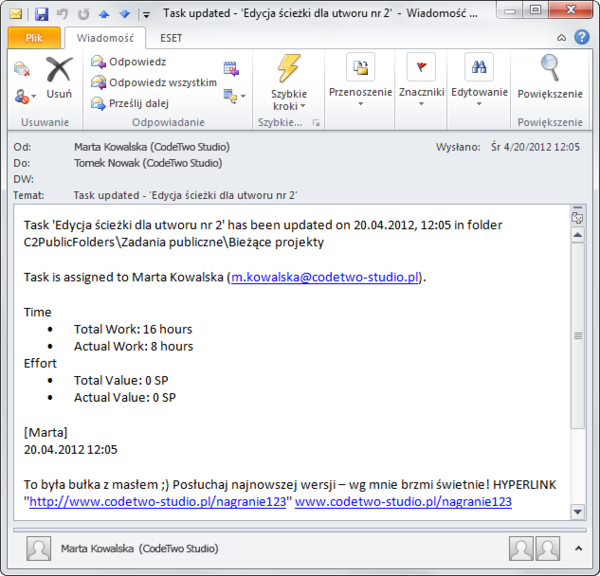
Task: Open Help with question mark icon
Action: [x=582, y=37]
